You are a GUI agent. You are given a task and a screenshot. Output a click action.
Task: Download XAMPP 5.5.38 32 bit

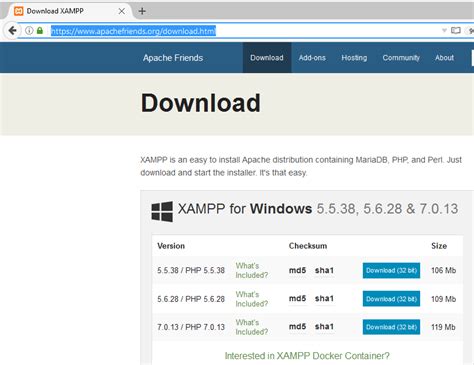point(391,270)
